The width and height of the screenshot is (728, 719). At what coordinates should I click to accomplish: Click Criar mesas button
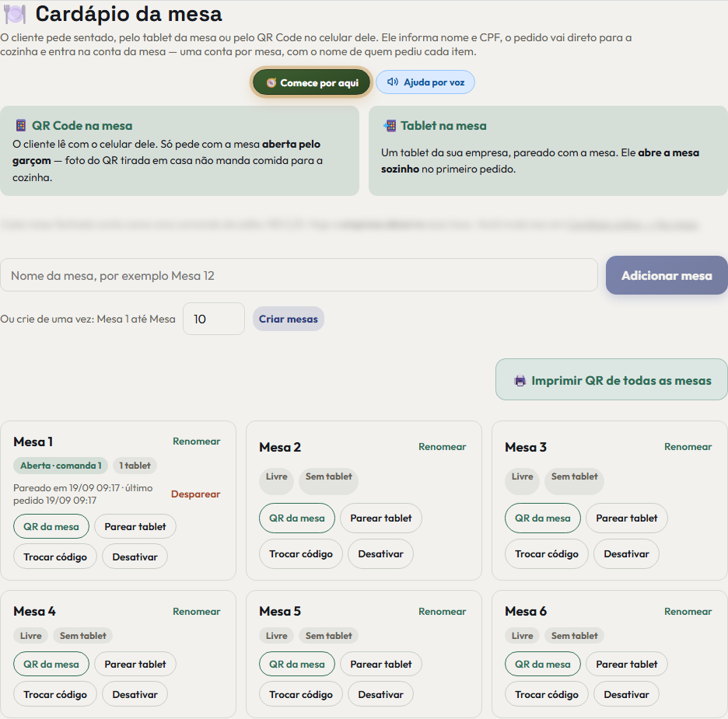289,319
